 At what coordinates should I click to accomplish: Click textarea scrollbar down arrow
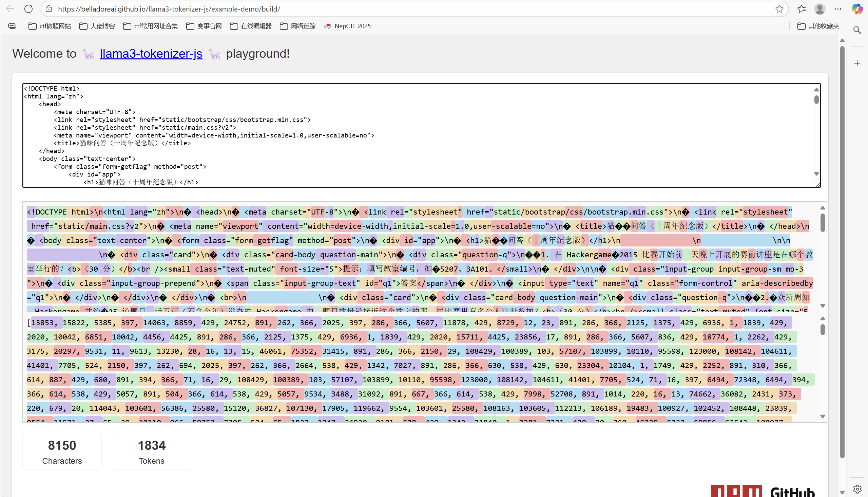pos(816,174)
